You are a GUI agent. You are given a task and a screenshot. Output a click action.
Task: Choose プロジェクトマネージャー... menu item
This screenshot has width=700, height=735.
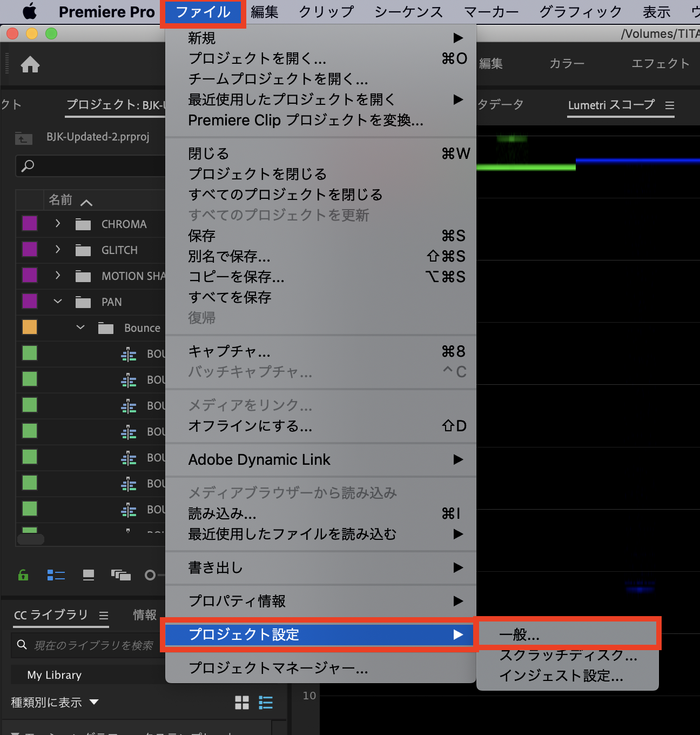(321, 668)
